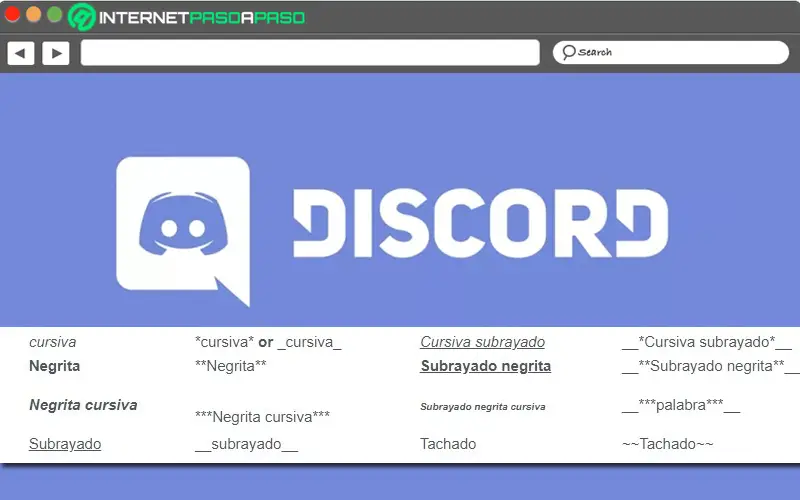800x500 pixels.
Task: Click the 'Negrita cursiva' bold italic example
Action: (83, 405)
